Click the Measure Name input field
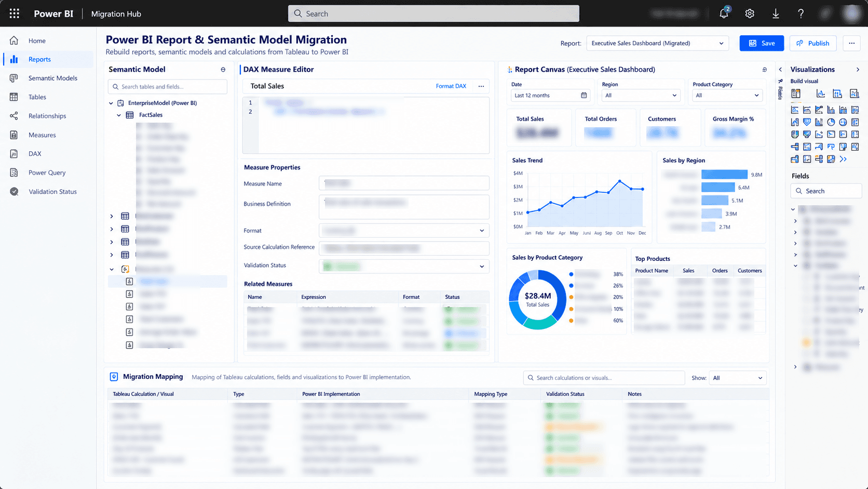 pos(404,183)
